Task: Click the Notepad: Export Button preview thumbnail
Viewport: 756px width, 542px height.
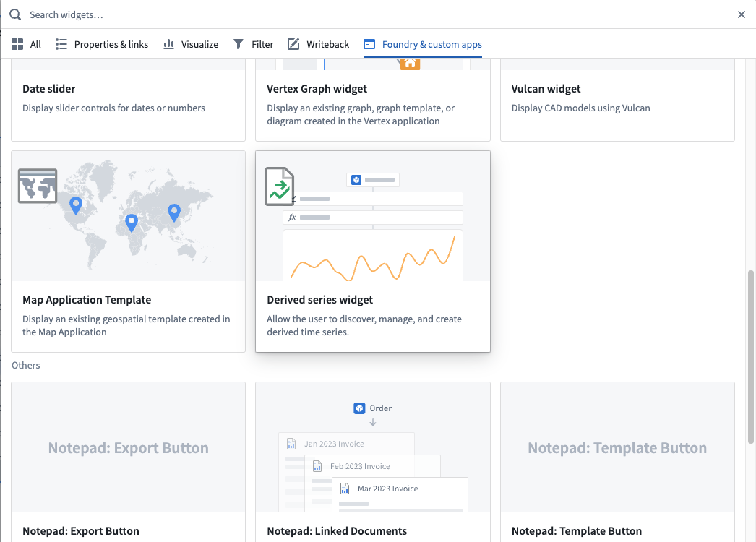Action: (128, 447)
